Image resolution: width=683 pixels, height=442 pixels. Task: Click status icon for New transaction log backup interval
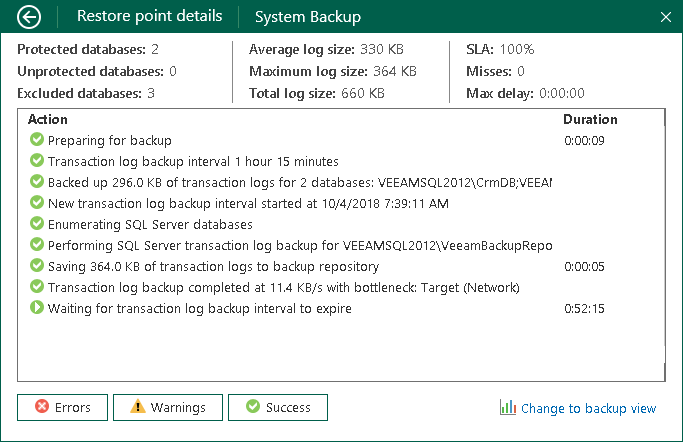(37, 204)
